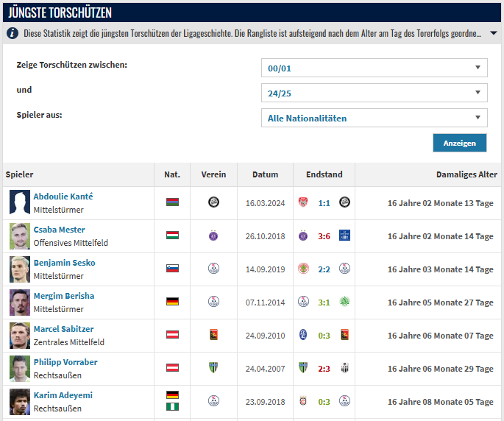
Task: Click the Verein club crest in Vorraber's row
Action: [x=213, y=368]
